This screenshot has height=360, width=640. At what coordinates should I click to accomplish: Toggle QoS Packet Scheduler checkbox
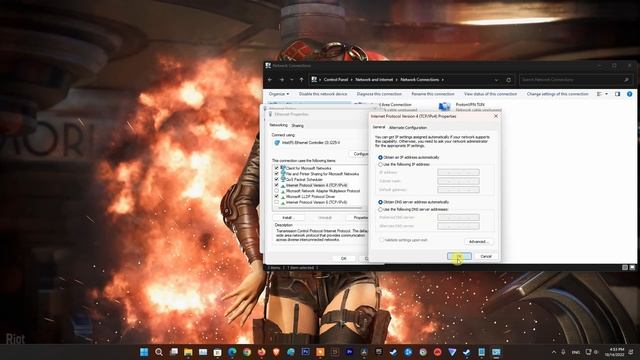[277, 180]
